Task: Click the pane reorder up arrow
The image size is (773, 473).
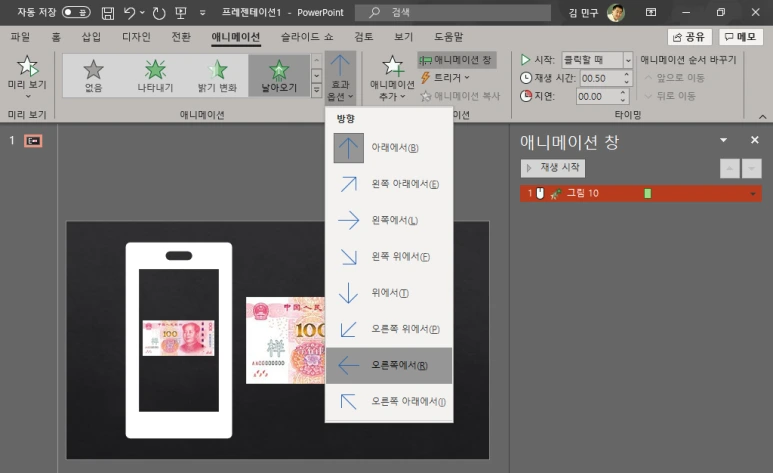Action: click(x=730, y=169)
